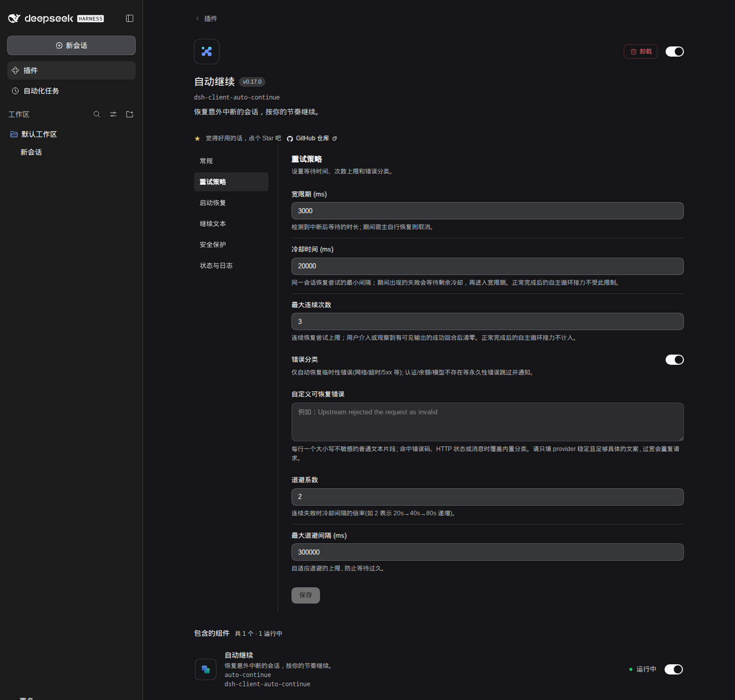The height and width of the screenshot is (700, 735).
Task: Click the HARNESS badge
Action: click(x=90, y=19)
